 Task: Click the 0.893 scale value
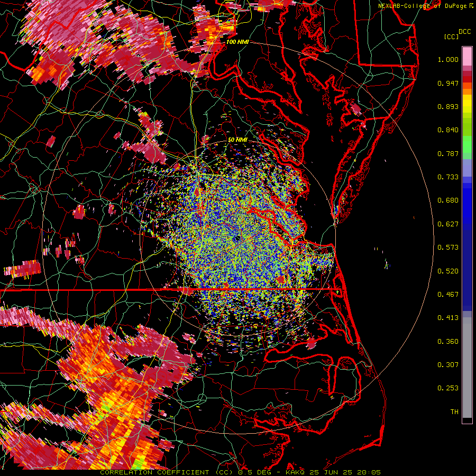pos(448,106)
